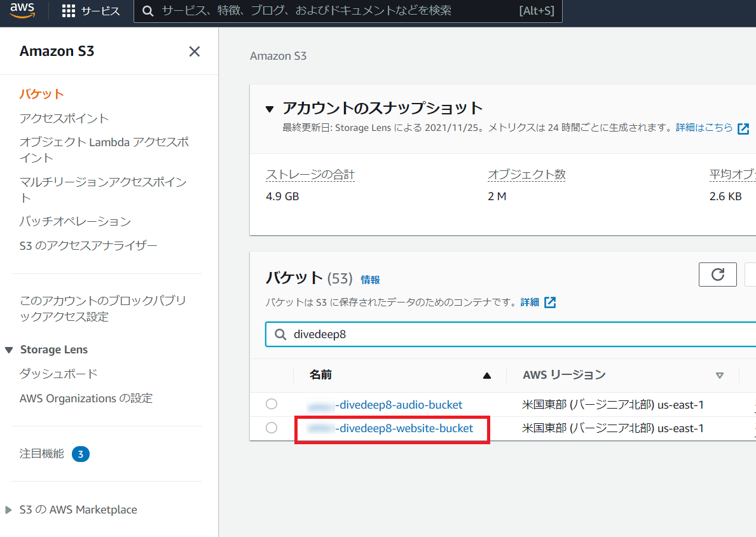
Task: Open the divedeep8-audio-bucket link
Action: 385,405
